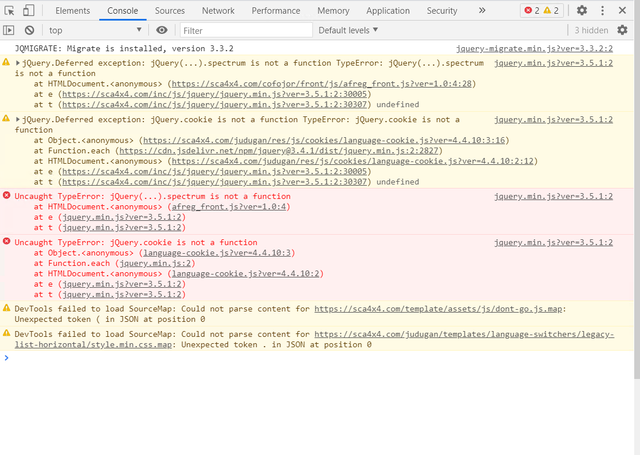Toggle the device toolbar icon
Image resolution: width=640 pixels, height=455 pixels.
[28, 11]
